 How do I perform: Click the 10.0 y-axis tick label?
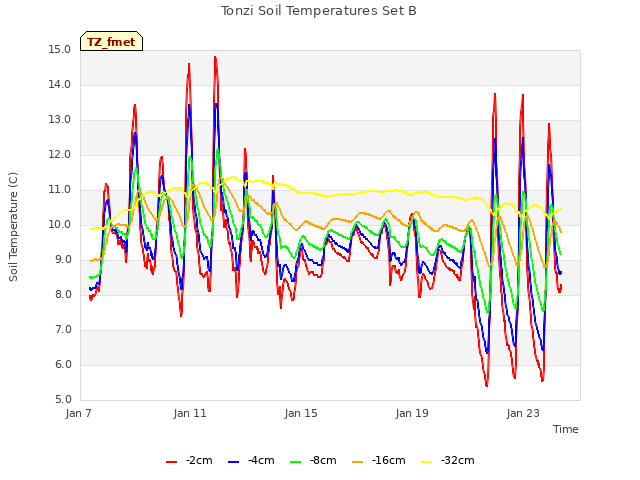click(60, 224)
